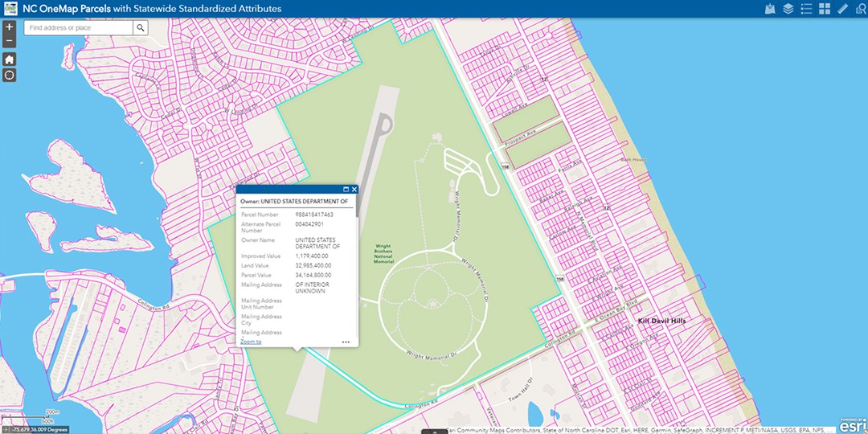Zoom out with the minus button

click(9, 42)
